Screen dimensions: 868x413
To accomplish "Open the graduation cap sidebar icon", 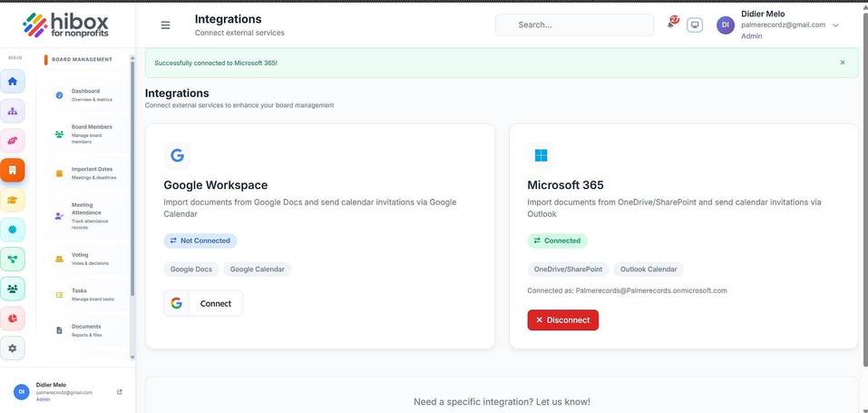I will [12, 200].
